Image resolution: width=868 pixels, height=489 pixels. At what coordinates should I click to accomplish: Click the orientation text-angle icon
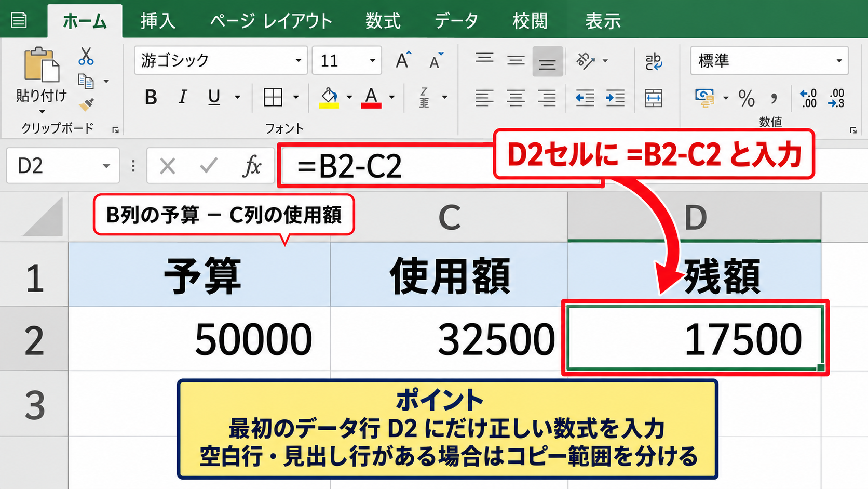tap(586, 61)
